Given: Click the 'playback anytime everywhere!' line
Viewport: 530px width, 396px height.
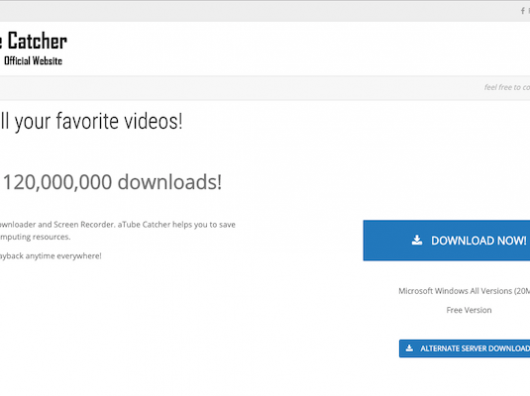Looking at the screenshot, I should tap(51, 256).
